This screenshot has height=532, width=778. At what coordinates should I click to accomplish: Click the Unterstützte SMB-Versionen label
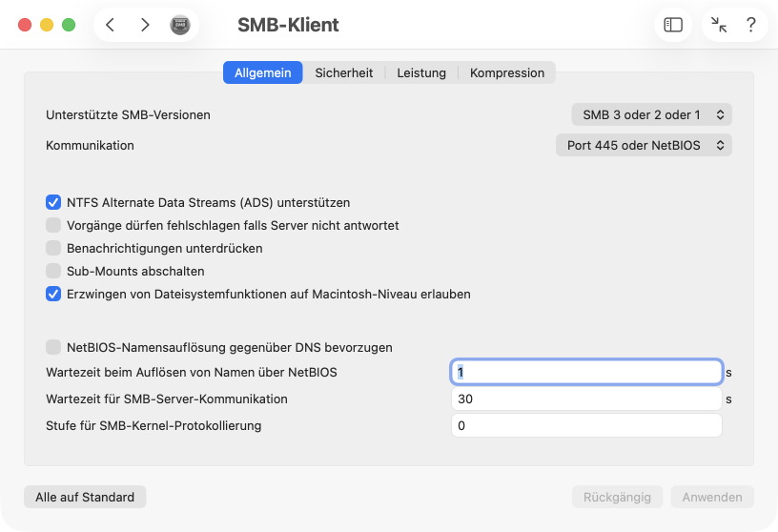point(128,114)
